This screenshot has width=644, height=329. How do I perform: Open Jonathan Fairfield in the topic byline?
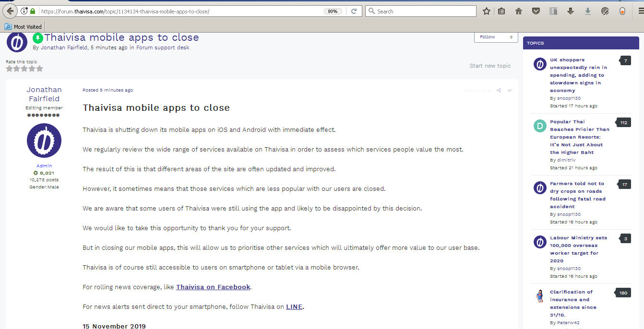pos(64,47)
